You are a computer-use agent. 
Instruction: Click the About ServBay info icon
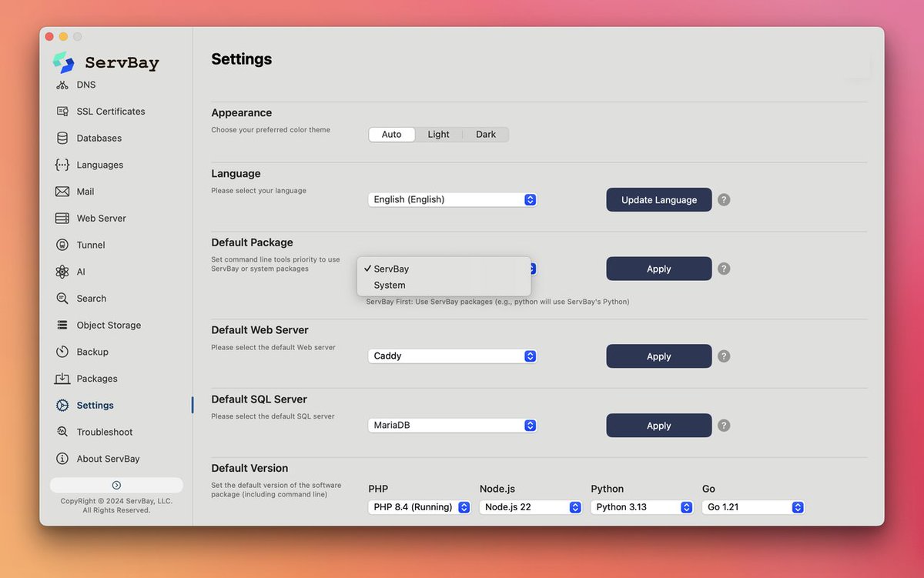click(62, 459)
